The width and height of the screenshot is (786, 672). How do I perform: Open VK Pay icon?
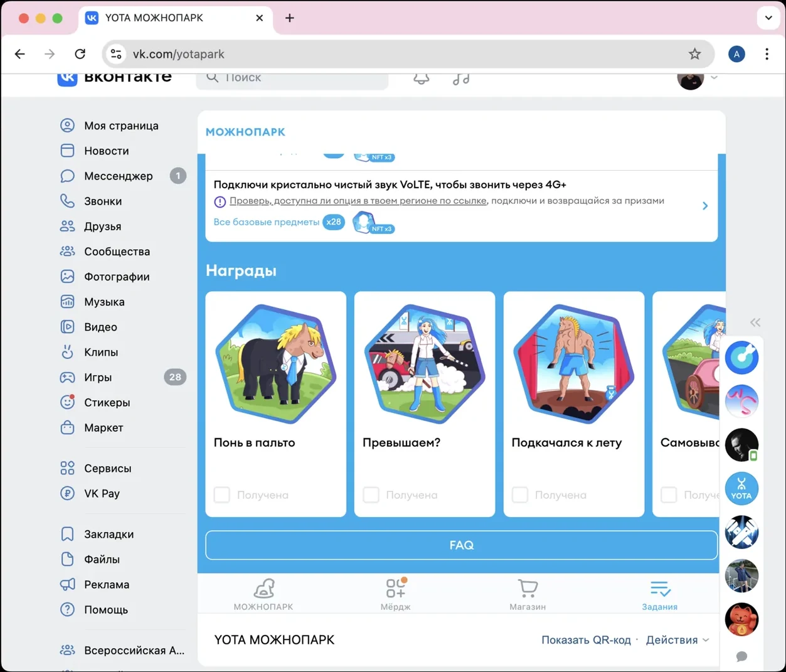67,493
